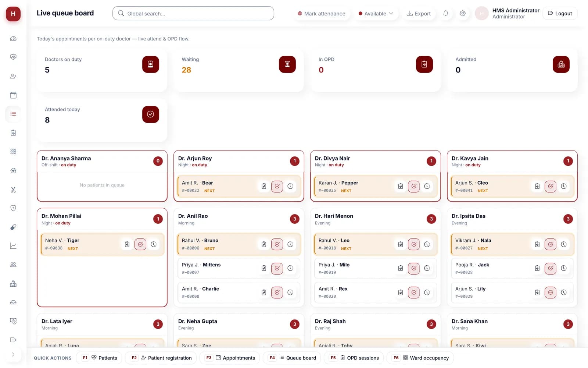Click clock icon for Amit R. Charlie
Viewport: 588px width, 368px height.
pyautogui.click(x=290, y=293)
